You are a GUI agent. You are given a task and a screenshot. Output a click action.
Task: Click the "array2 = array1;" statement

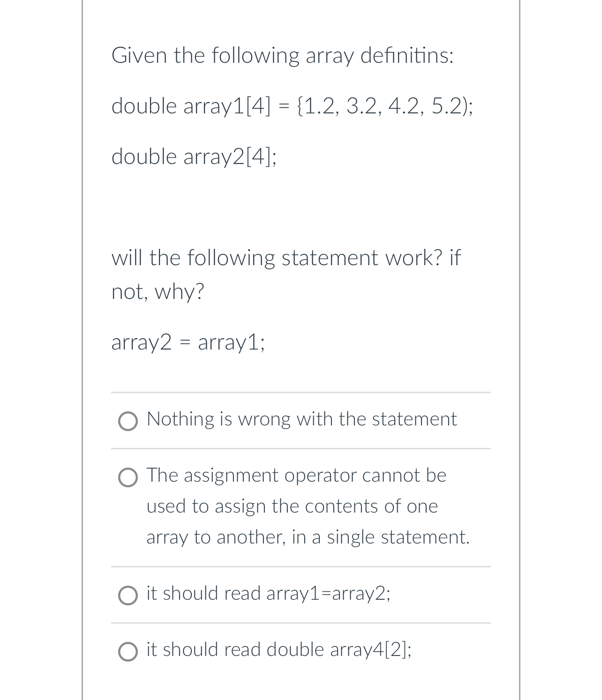pyautogui.click(x=188, y=343)
